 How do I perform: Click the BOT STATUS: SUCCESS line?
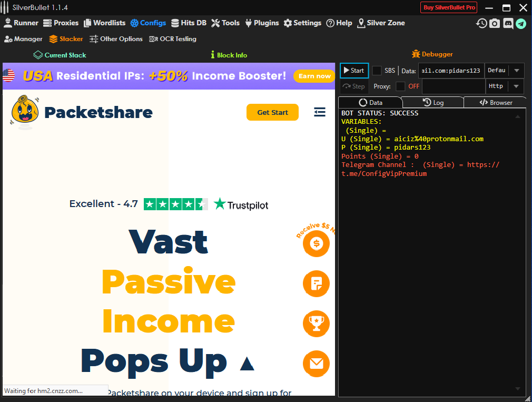[x=380, y=113]
